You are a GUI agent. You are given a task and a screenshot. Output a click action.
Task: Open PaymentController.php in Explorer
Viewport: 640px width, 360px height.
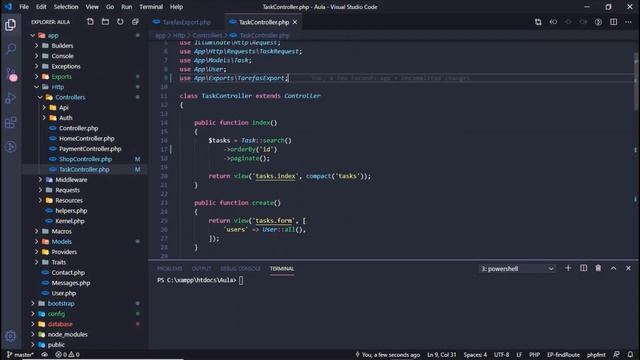90,149
